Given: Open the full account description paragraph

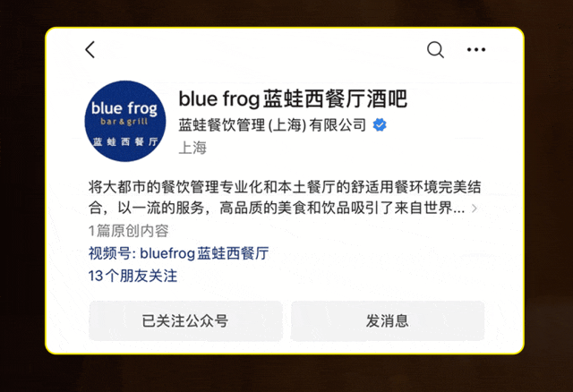Looking at the screenshot, I should tap(285, 197).
